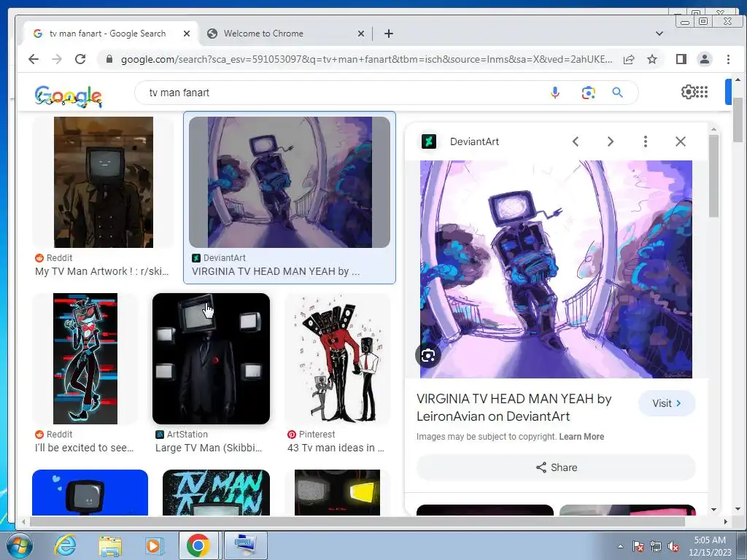Reload the page with the refresh icon
Viewport: 747px width, 560px height.
[80, 59]
